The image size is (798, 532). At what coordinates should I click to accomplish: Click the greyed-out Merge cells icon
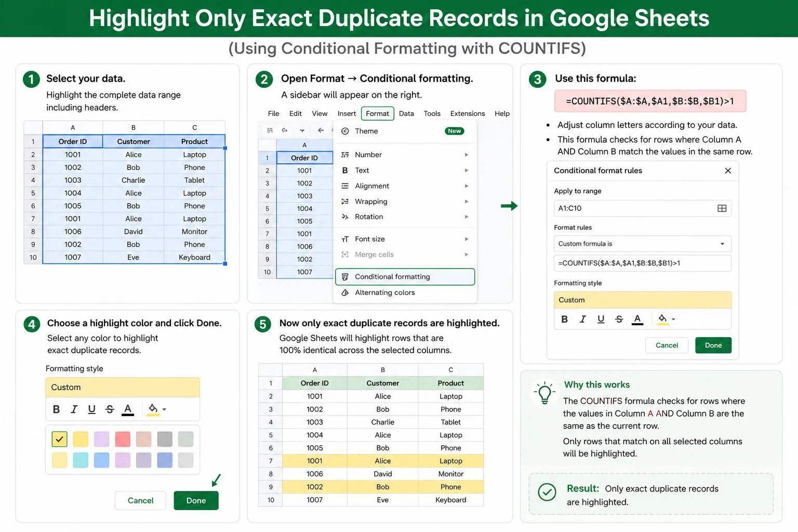pos(345,255)
